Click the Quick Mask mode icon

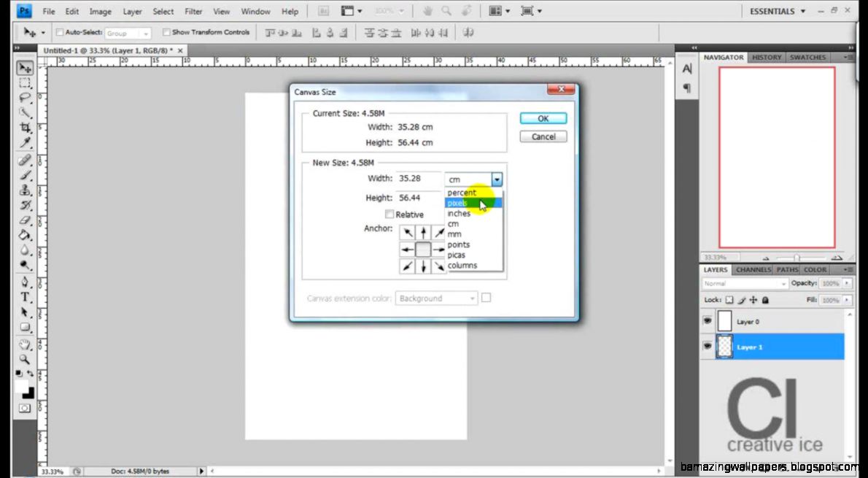25,408
